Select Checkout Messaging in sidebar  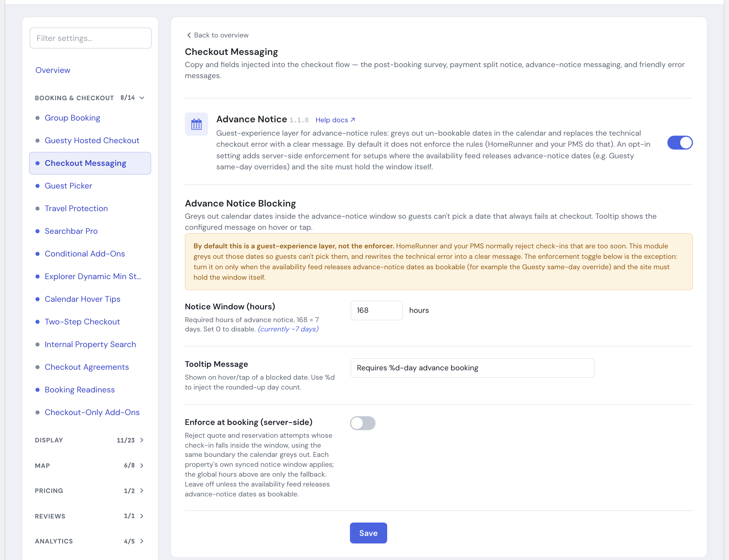coord(90,163)
